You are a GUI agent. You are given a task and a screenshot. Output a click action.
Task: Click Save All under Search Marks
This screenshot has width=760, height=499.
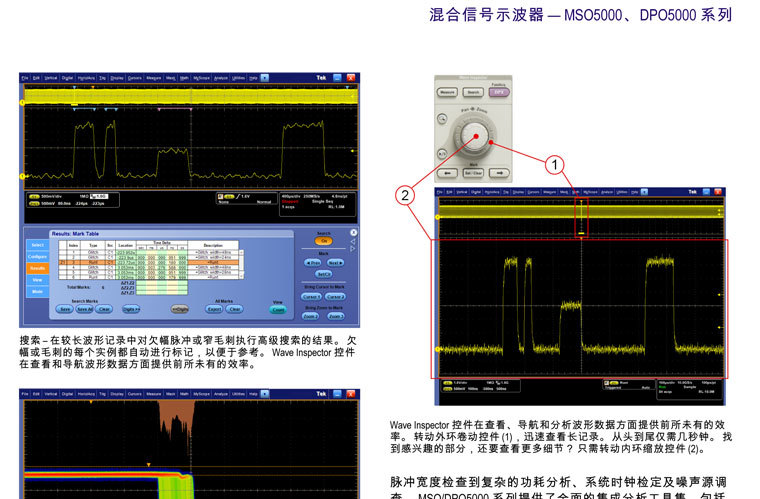click(x=84, y=309)
